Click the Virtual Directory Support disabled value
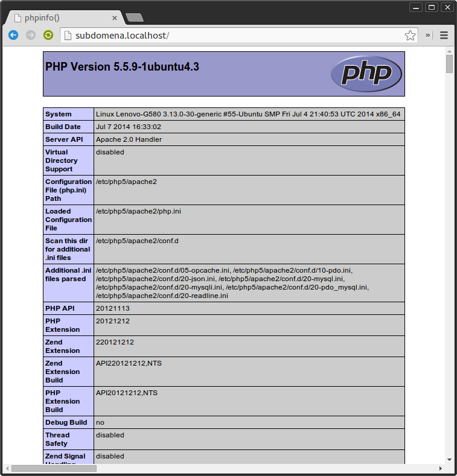 tap(110, 152)
